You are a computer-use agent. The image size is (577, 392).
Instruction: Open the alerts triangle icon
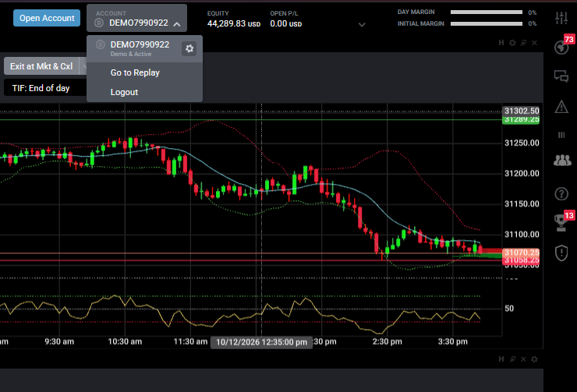[x=561, y=107]
